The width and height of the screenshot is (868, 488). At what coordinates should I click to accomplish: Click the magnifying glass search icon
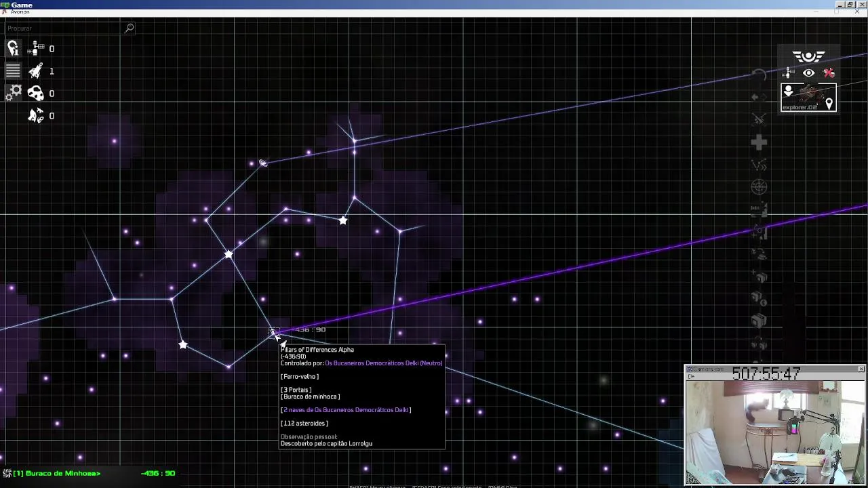[130, 28]
